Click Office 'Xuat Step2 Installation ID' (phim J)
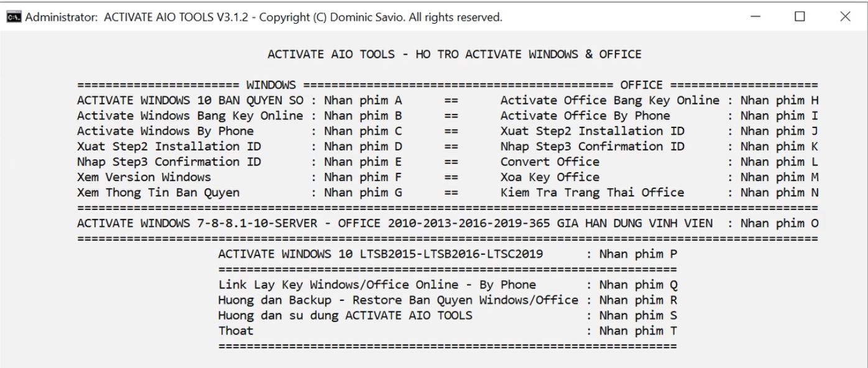 593,131
